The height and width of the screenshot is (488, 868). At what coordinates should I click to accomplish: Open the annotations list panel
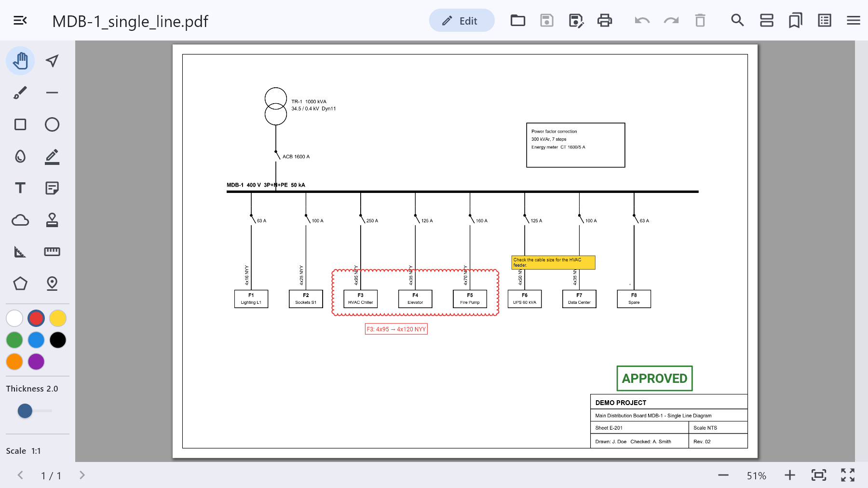tap(825, 20)
